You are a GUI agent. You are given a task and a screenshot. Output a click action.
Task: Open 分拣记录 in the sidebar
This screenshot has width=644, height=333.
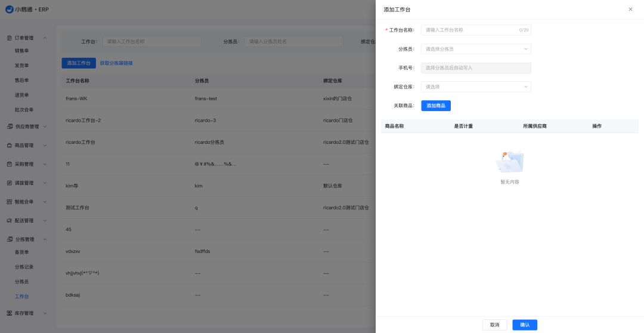point(24,267)
